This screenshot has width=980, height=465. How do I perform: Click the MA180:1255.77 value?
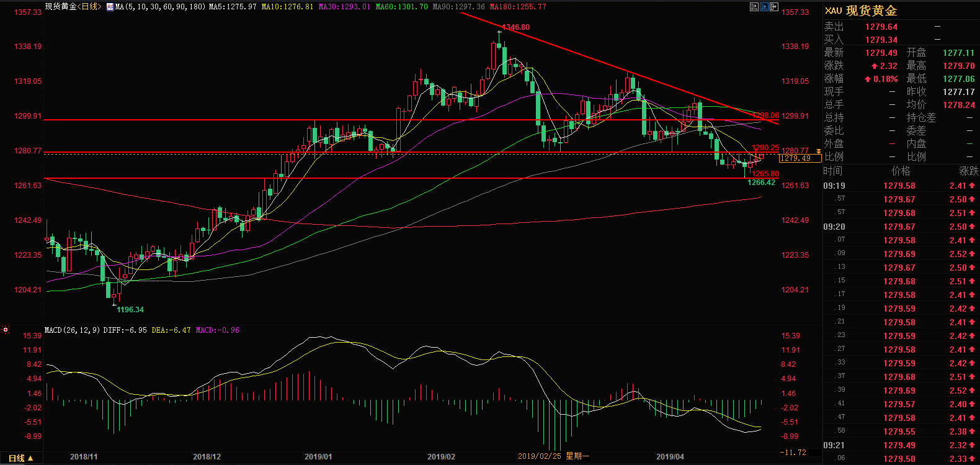pos(518,7)
